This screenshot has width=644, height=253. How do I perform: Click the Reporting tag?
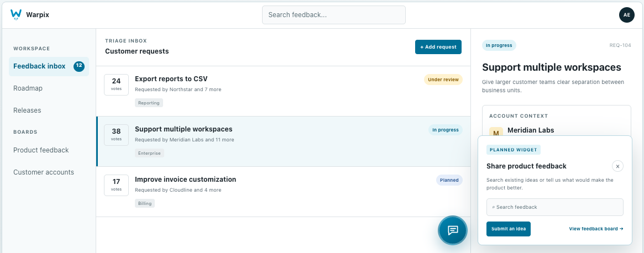point(149,103)
